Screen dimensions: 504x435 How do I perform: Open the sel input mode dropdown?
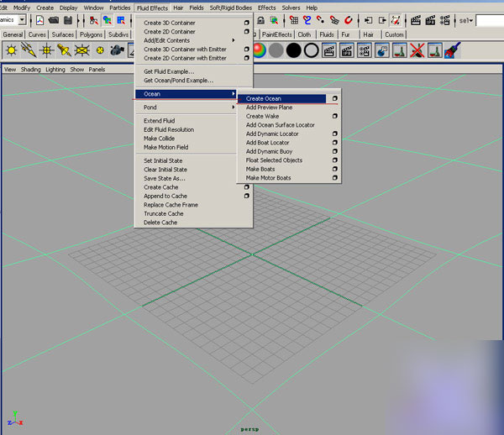[466, 20]
